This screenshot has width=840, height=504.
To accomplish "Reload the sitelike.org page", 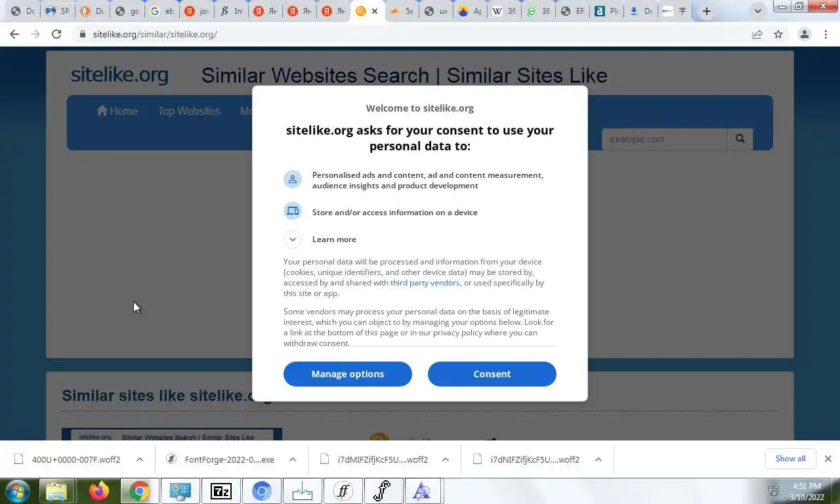I will pos(56,34).
